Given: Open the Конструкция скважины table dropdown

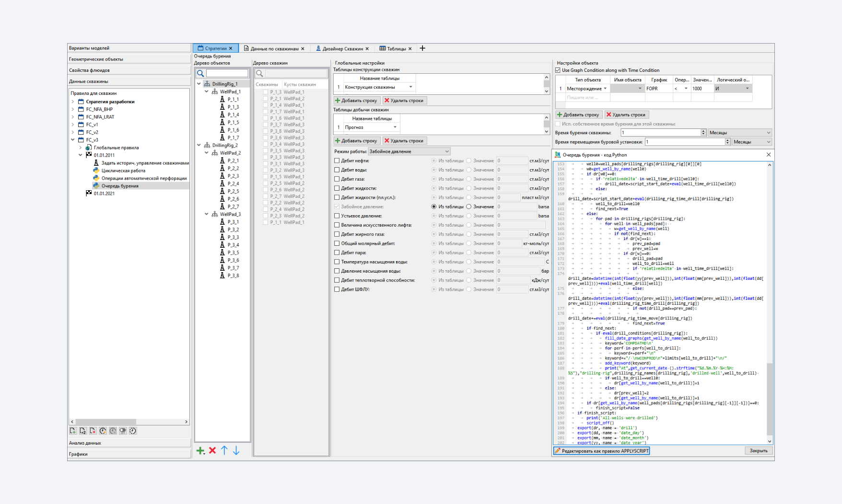Looking at the screenshot, I should [x=410, y=87].
